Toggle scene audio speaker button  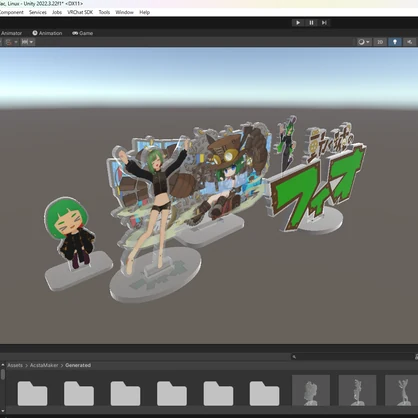pos(409,42)
